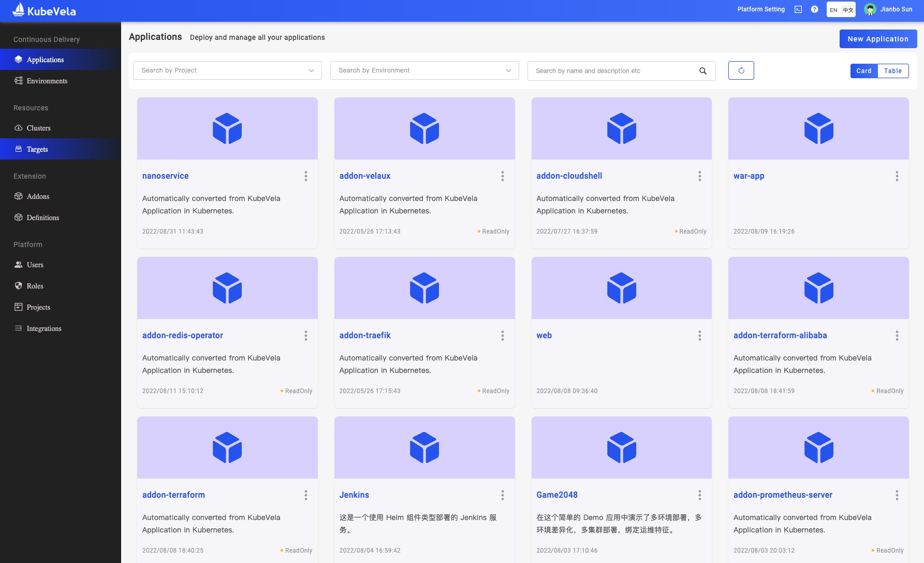Click the help question mark icon
Image resolution: width=924 pixels, height=563 pixels.
click(x=815, y=9)
